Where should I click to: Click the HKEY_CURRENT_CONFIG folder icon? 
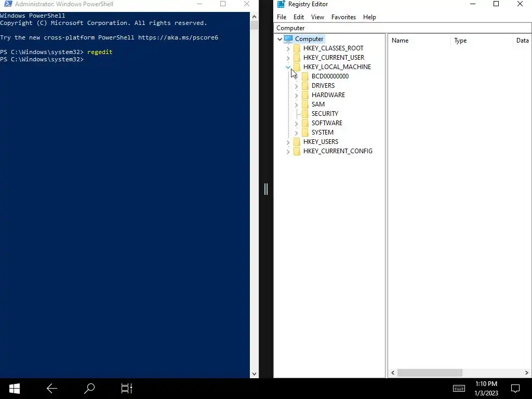point(297,151)
